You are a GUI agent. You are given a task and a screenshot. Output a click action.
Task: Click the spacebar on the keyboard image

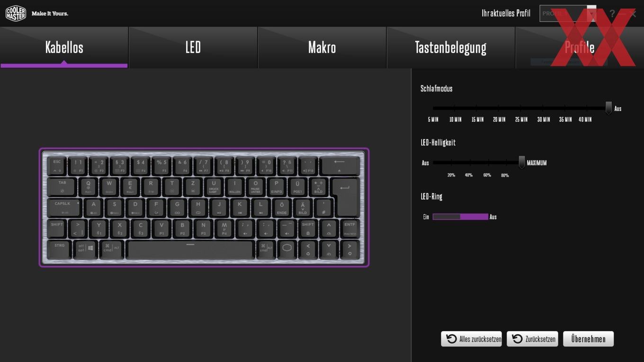pyautogui.click(x=190, y=249)
